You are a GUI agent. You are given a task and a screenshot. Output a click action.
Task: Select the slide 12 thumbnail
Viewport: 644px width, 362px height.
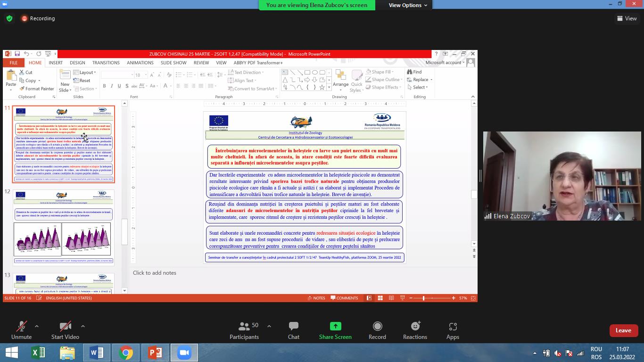tap(64, 227)
